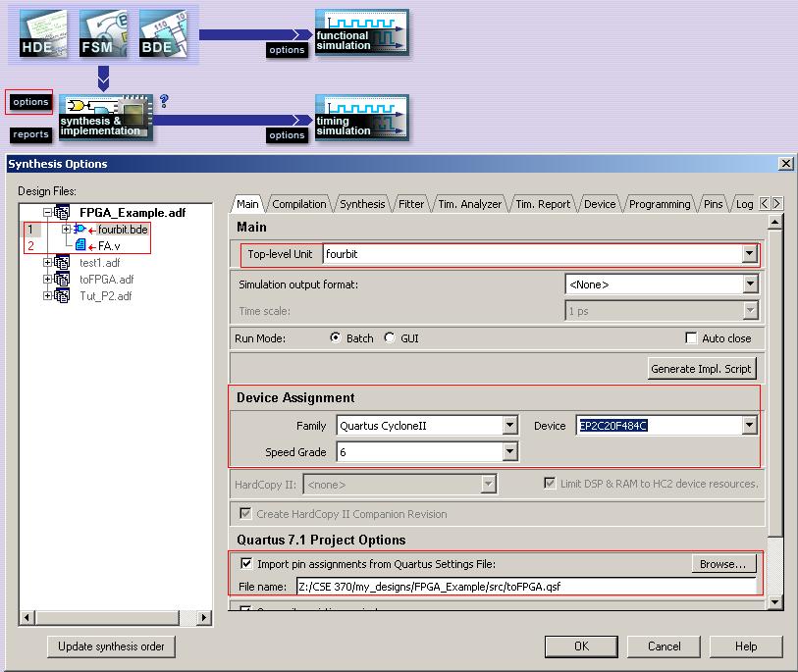This screenshot has width=798, height=672.
Task: Open the Speed Grade dropdown
Action: 510,451
